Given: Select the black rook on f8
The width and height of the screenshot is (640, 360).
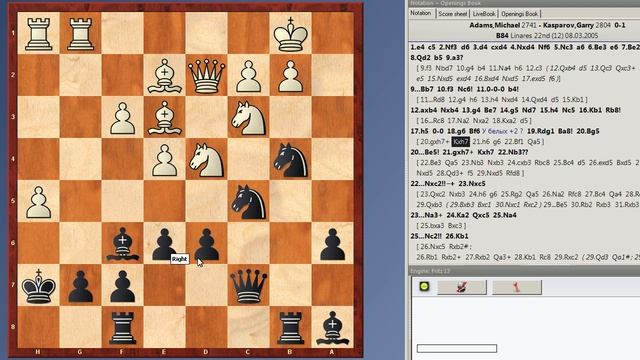Looking at the screenshot, I should point(122,328).
